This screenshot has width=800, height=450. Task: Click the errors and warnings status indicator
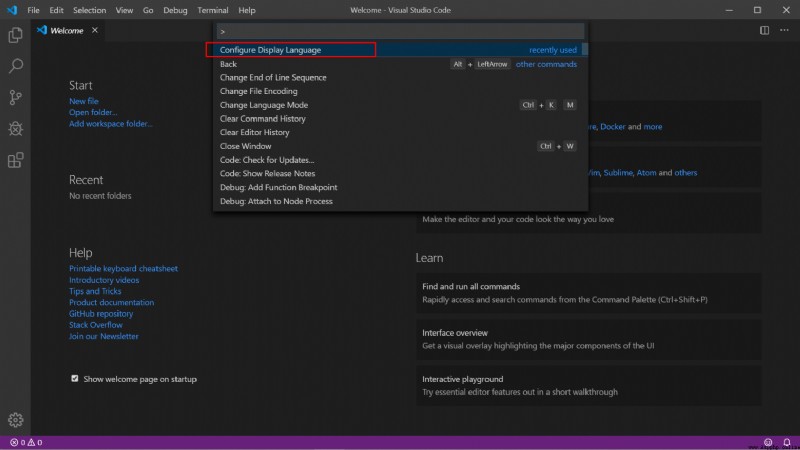26,442
